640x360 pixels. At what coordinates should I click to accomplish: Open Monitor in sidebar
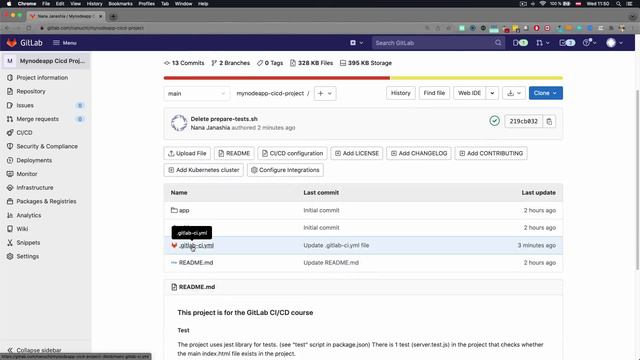[x=27, y=174]
